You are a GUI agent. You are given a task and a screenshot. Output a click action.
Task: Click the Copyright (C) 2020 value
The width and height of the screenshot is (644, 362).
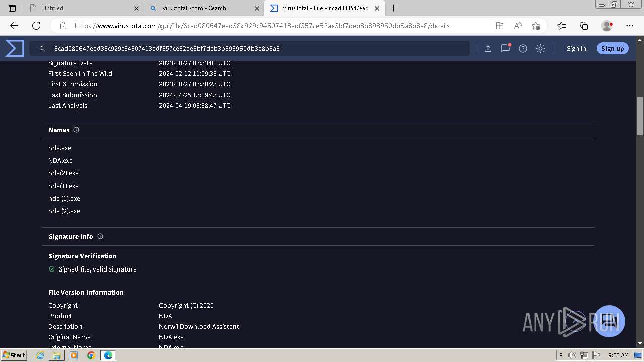[186, 305]
